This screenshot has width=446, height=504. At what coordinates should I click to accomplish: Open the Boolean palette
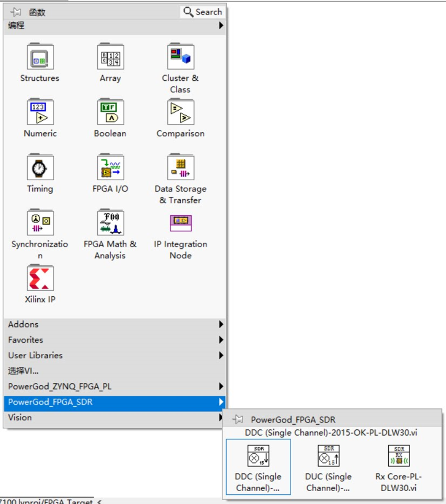110,112
